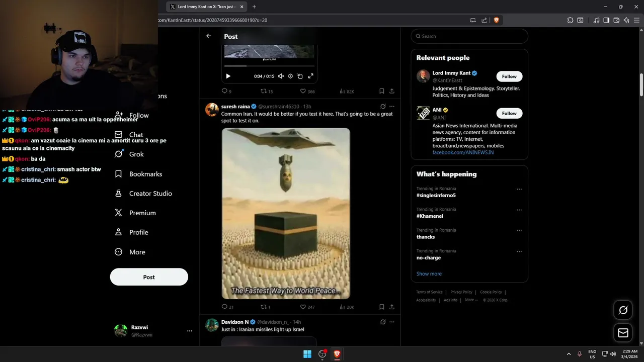Viewport: 644px width, 362px height.
Task: Open the floating Messages envelope button
Action: [x=623, y=333]
